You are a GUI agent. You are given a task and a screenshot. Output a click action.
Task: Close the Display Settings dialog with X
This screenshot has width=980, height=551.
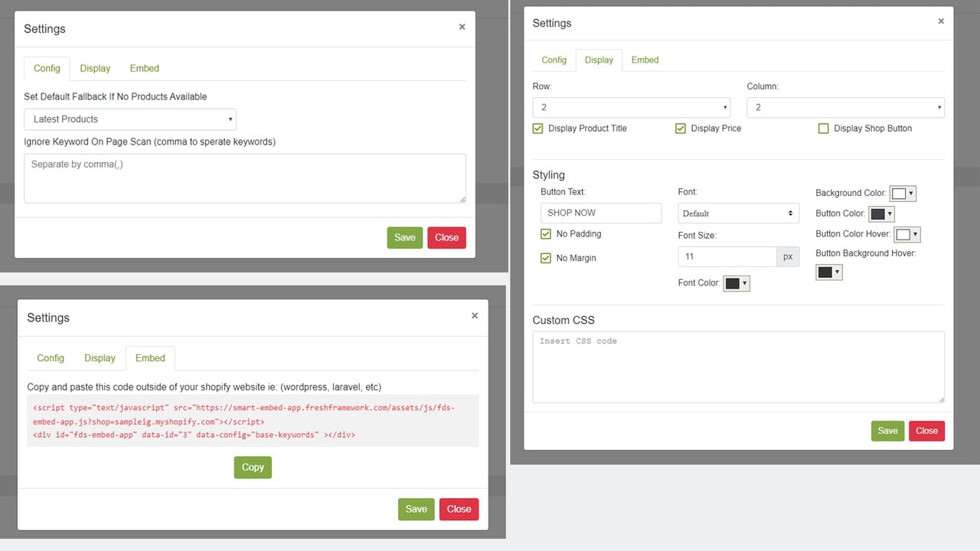click(941, 21)
